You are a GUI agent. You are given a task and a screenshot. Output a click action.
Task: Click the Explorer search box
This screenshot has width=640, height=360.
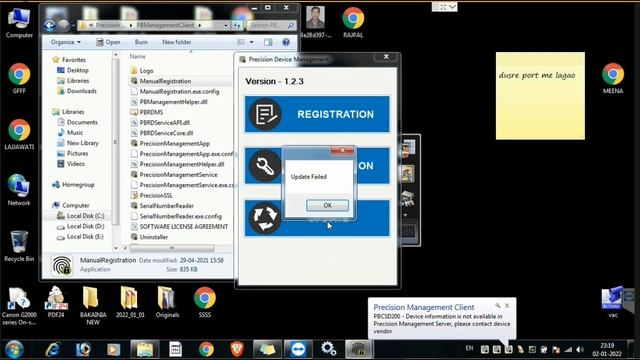tap(271, 25)
